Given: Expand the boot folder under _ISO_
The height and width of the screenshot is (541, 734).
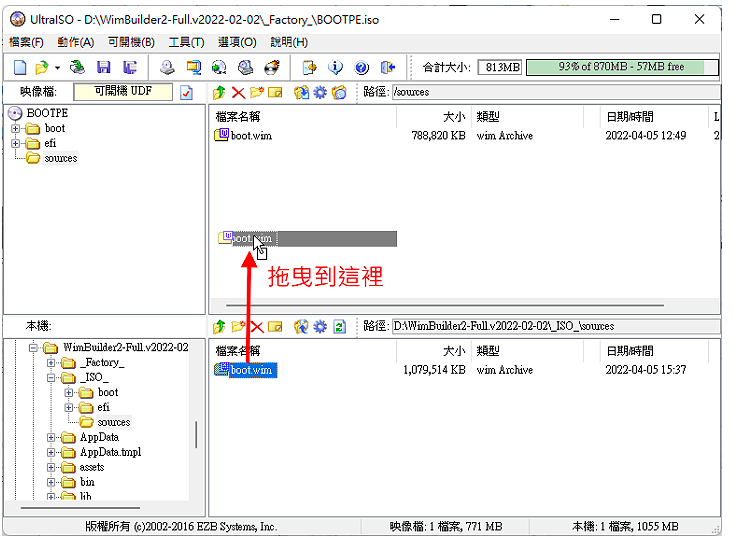Looking at the screenshot, I should (x=69, y=393).
